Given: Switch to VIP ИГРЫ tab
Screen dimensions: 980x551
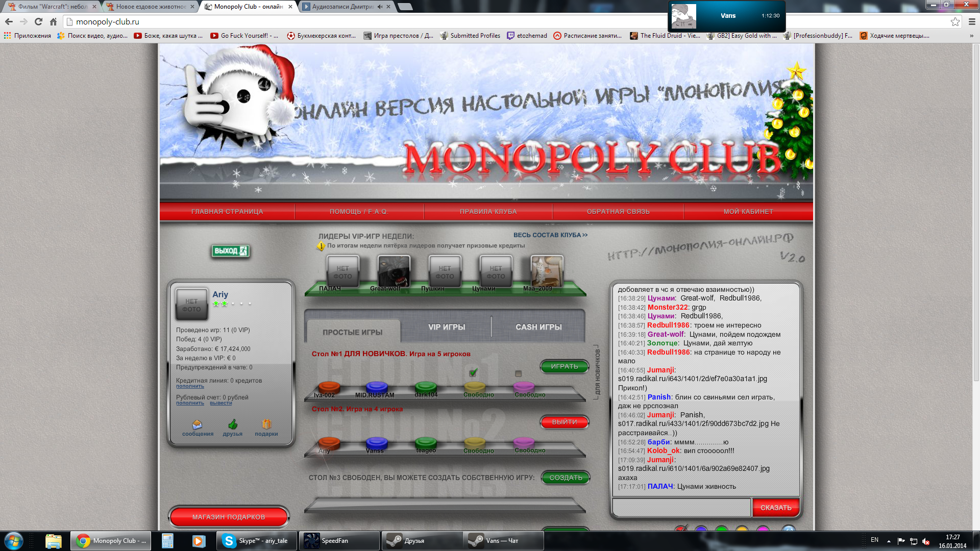Looking at the screenshot, I should click(447, 327).
